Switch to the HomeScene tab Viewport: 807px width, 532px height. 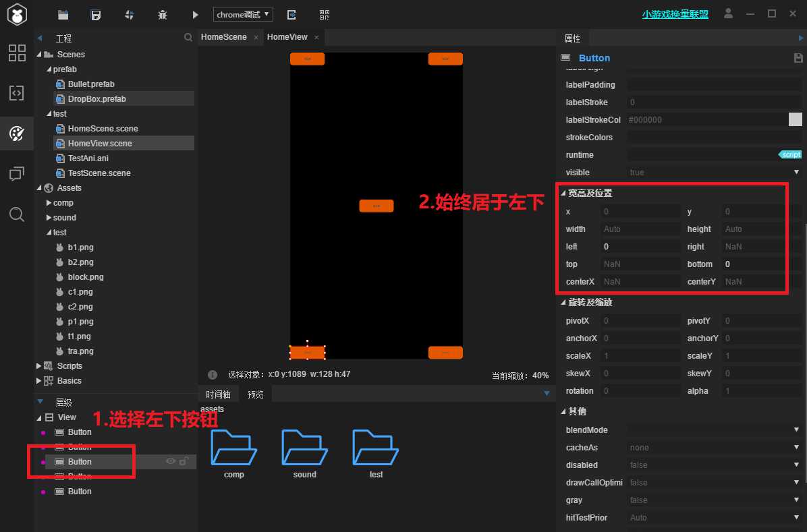tap(224, 37)
